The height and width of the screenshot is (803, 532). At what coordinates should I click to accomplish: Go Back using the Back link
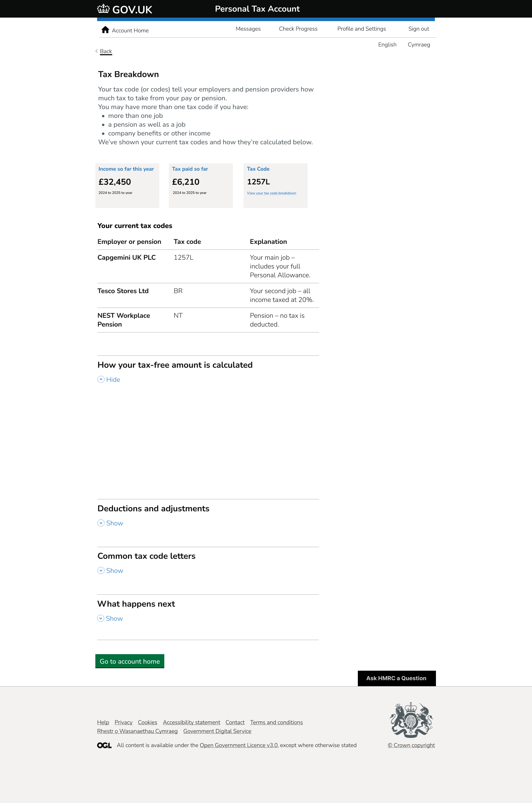coord(106,51)
